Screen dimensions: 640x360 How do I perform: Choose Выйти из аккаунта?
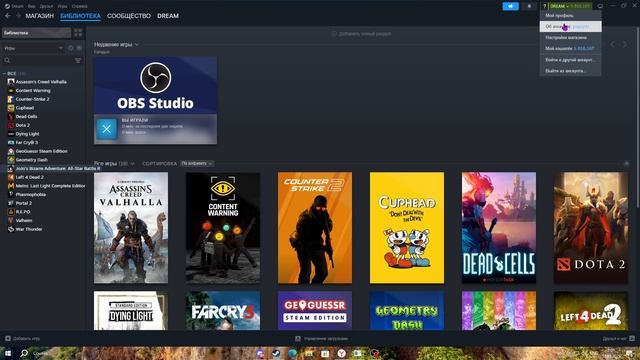tap(570, 71)
